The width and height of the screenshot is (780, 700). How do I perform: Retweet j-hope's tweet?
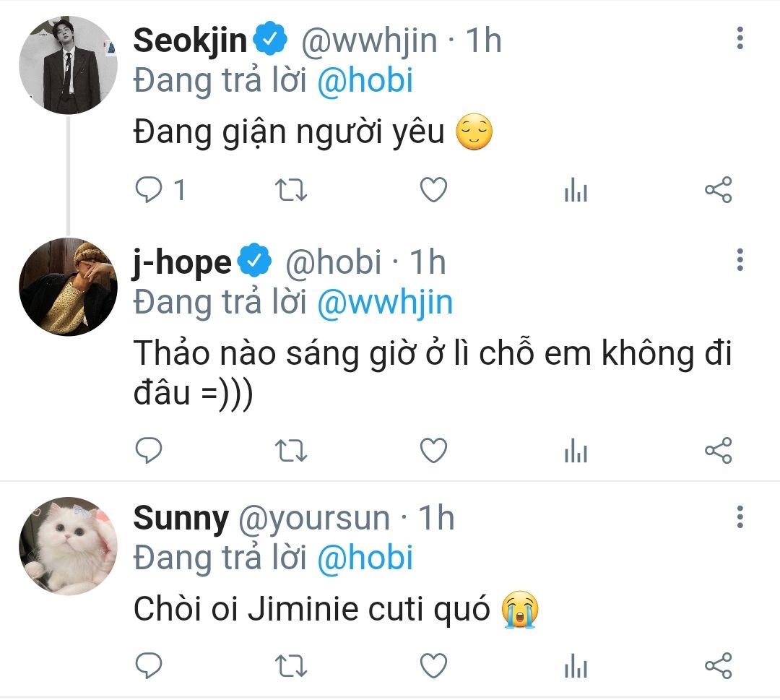tap(292, 451)
